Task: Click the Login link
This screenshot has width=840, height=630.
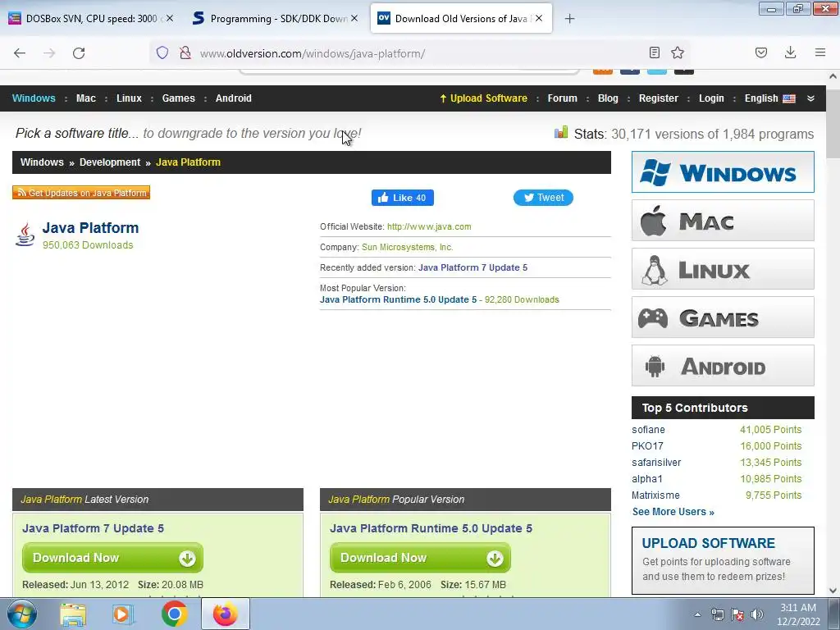Action: [x=711, y=98]
